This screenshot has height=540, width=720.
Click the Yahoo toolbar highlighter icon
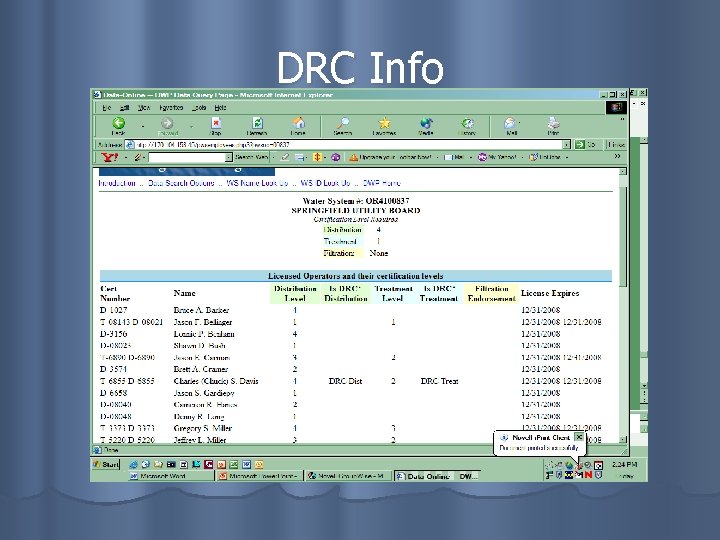(x=285, y=157)
